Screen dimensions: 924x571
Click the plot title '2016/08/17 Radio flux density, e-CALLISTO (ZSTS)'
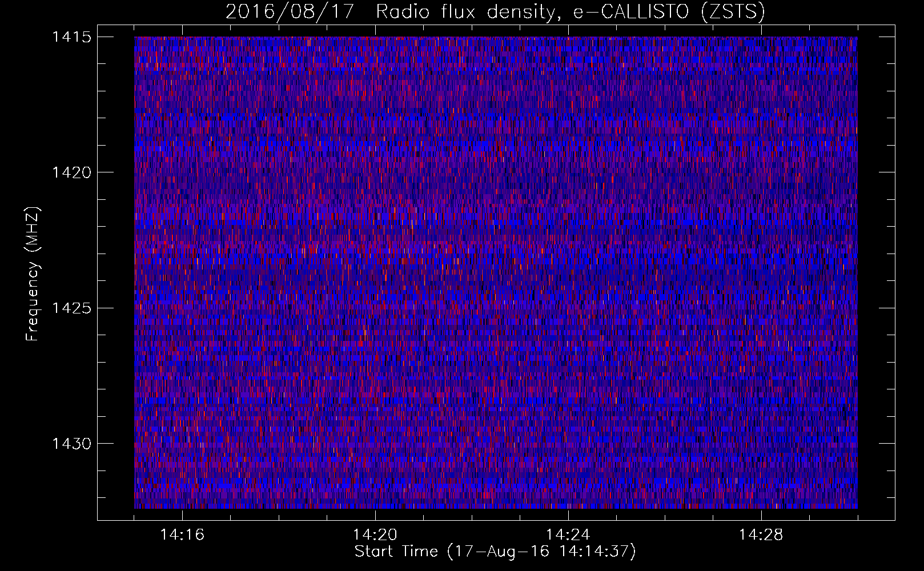pyautogui.click(x=495, y=12)
